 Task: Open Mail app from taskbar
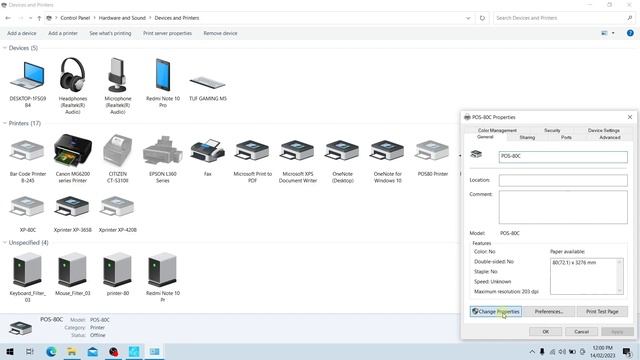(93, 351)
